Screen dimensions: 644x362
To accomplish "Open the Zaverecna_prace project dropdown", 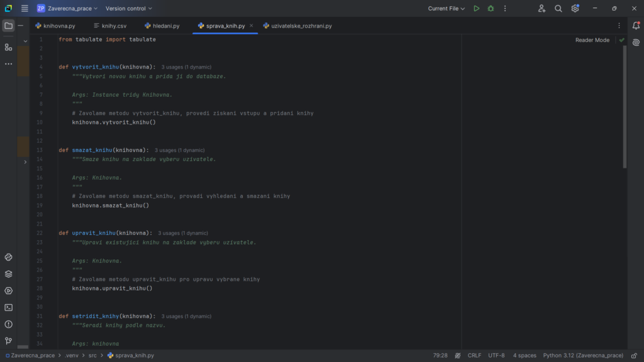I will point(68,8).
